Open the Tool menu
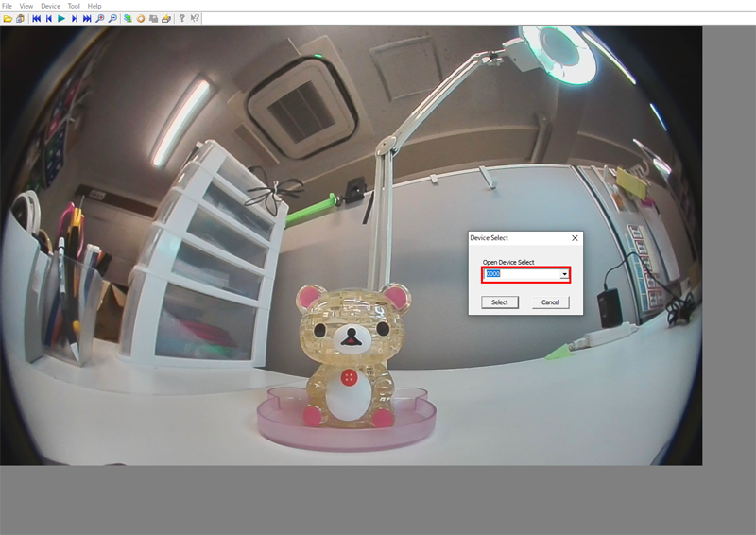The width and height of the screenshot is (756, 535). coord(74,6)
